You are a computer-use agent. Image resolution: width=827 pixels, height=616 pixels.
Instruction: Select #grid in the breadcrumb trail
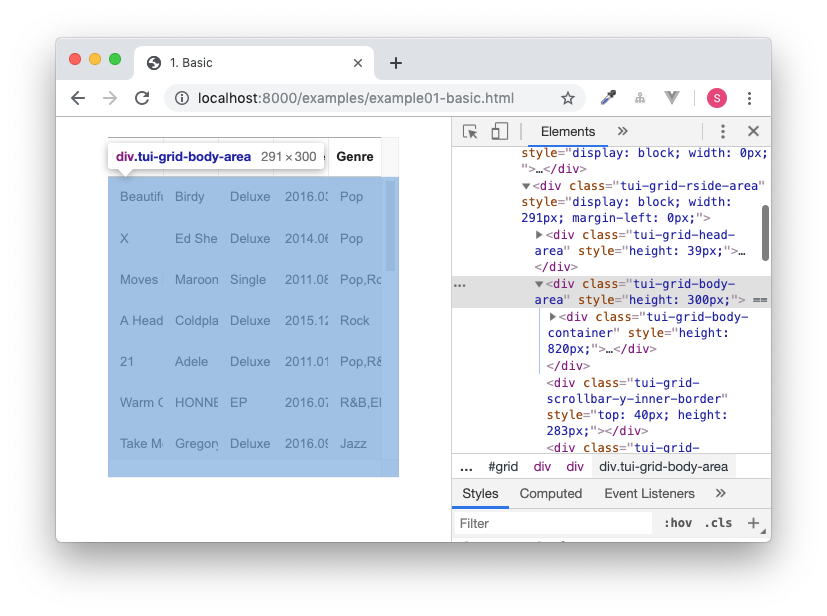click(503, 467)
